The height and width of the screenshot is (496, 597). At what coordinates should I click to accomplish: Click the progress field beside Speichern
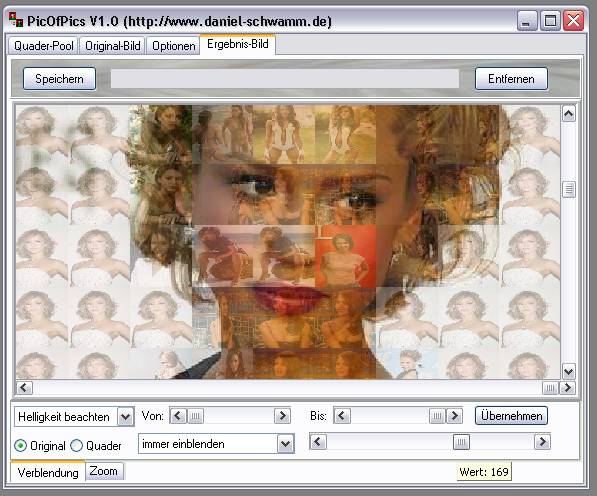pyautogui.click(x=285, y=79)
